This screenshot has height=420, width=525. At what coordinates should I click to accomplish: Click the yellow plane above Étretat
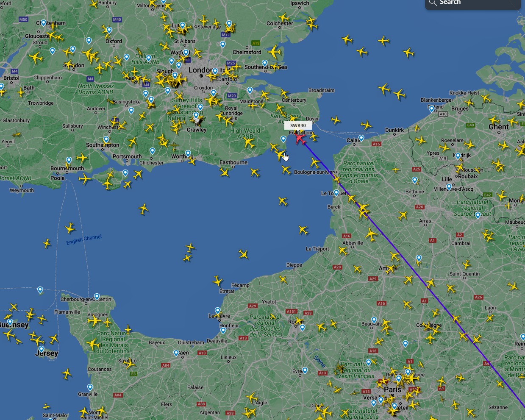[x=217, y=281]
